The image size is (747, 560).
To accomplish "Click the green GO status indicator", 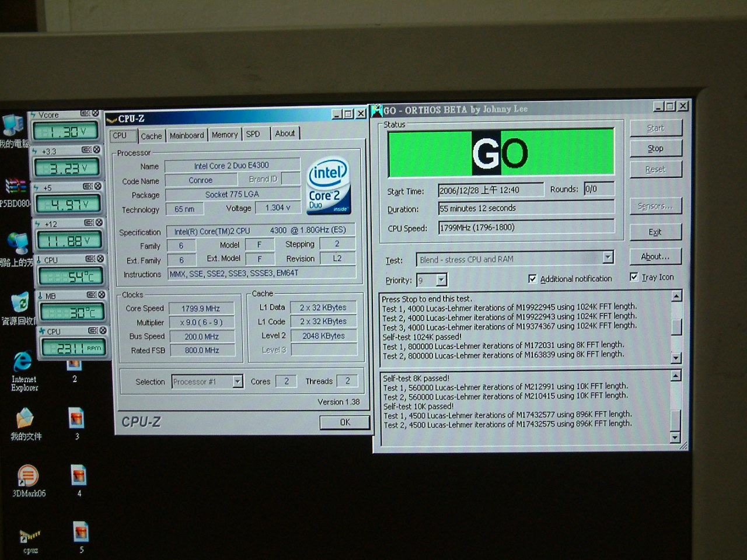I will [501, 152].
